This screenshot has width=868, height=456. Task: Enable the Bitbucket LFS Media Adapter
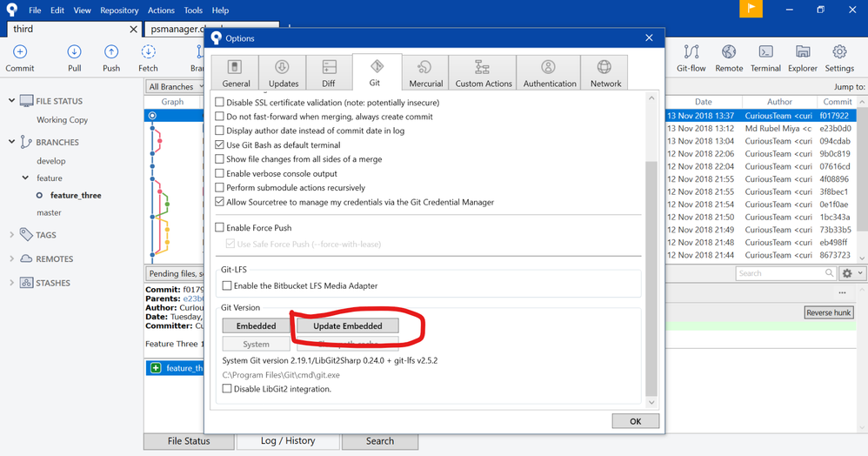227,285
